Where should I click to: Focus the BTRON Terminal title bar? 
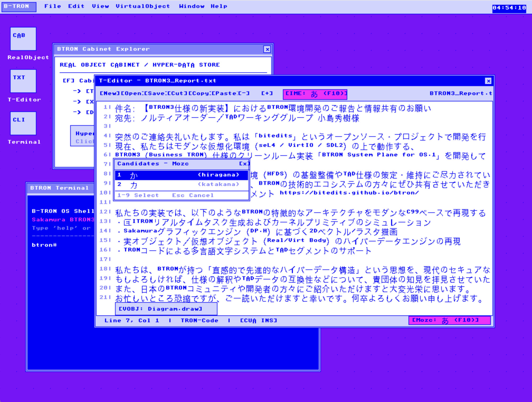click(61, 188)
